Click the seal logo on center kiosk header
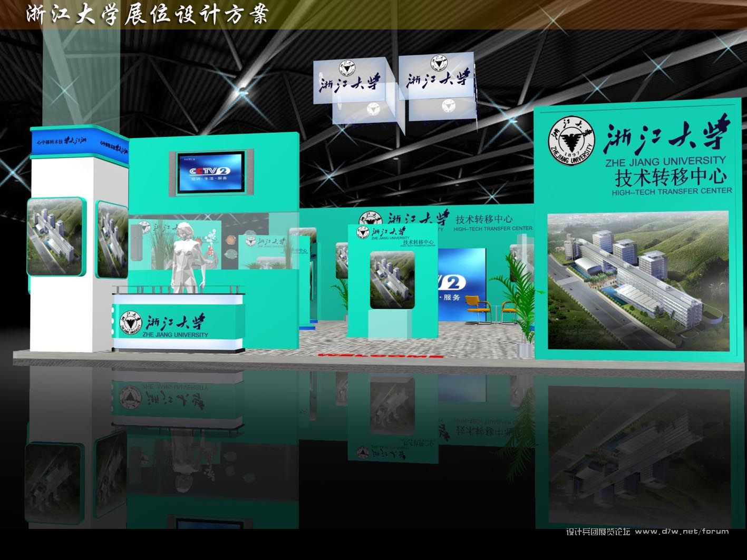The width and height of the screenshot is (747, 560). [363, 232]
